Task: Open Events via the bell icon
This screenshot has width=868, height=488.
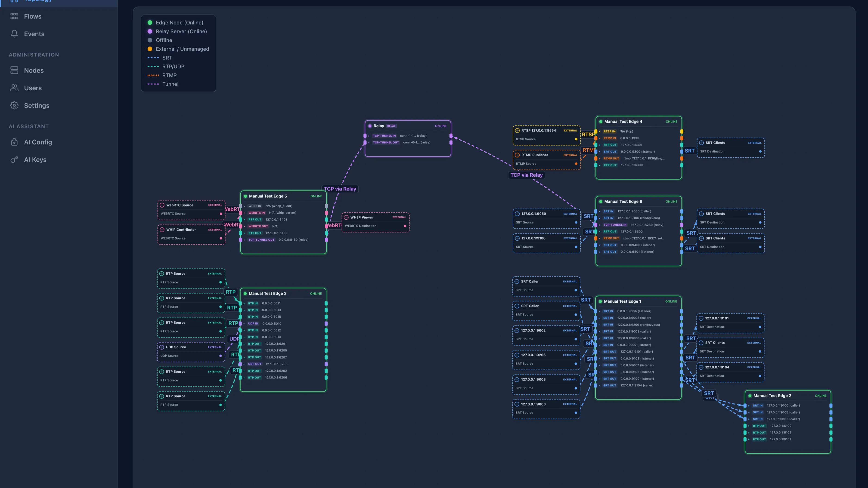Action: pos(14,34)
